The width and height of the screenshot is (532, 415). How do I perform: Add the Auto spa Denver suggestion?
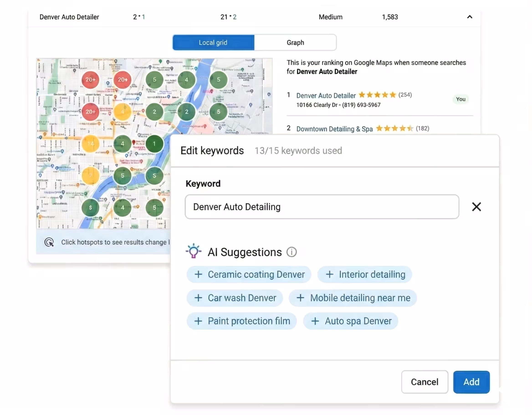(350, 321)
